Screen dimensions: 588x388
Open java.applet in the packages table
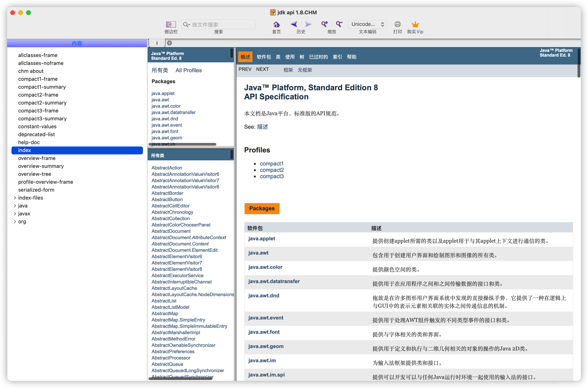(x=262, y=239)
